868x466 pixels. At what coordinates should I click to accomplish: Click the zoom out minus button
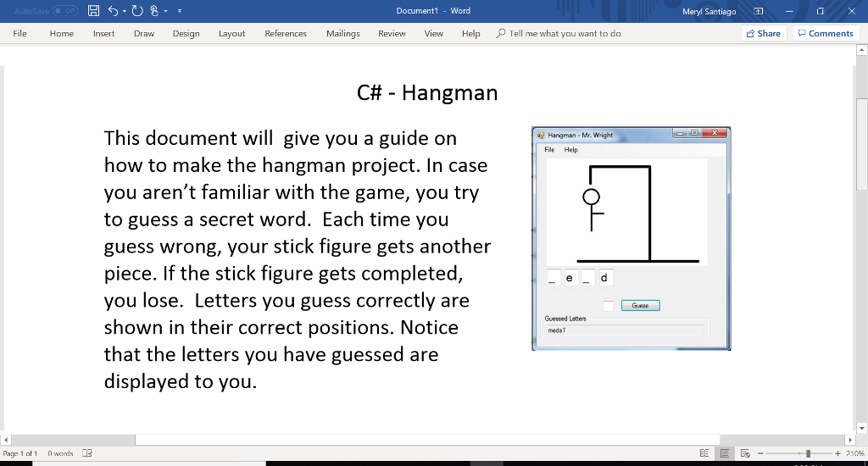(x=760, y=453)
